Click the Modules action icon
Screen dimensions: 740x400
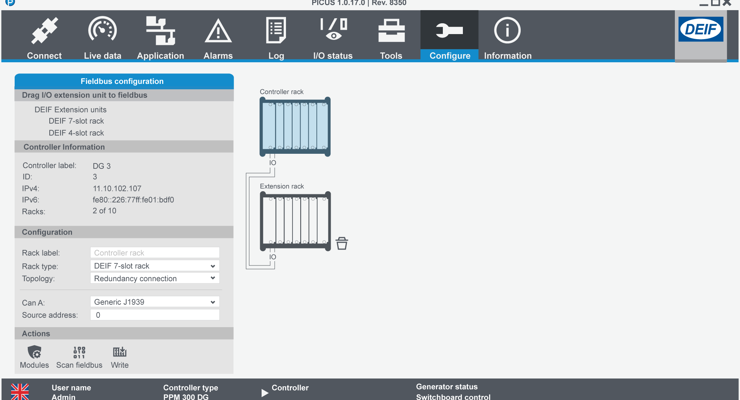pyautogui.click(x=34, y=356)
